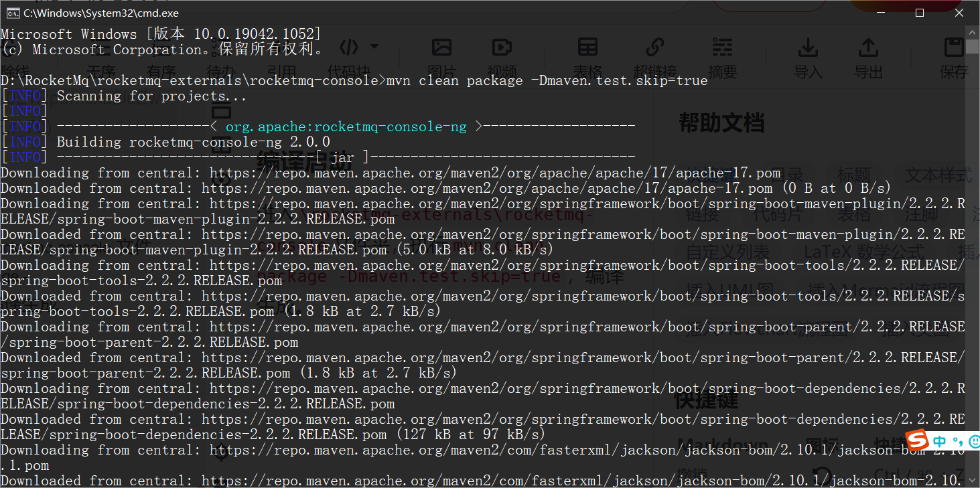980x488 pixels.
Task: Click the LaTeX 数学公式 help link
Action: [x=859, y=251]
